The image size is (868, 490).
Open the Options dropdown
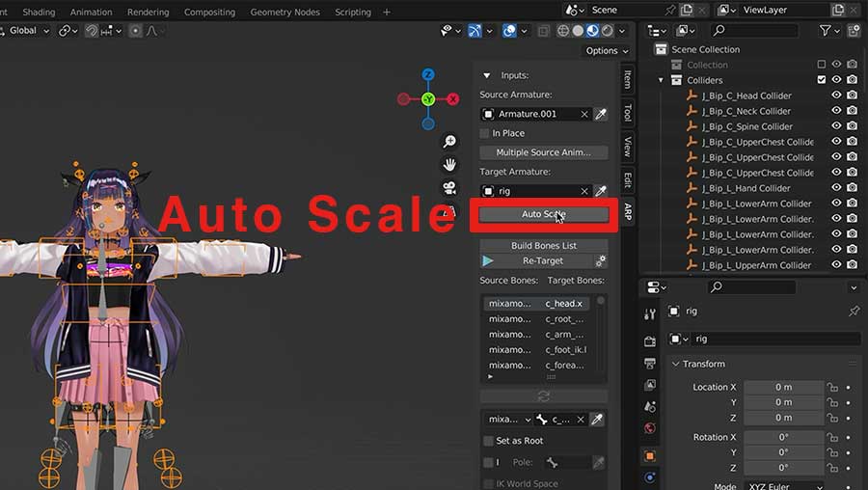point(608,51)
